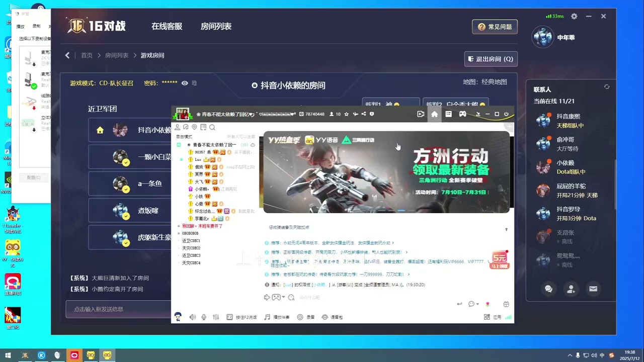Image resolution: width=644 pixels, height=362 pixels.
Task: Click the YY user list person icon
Action: pyautogui.click(x=177, y=127)
